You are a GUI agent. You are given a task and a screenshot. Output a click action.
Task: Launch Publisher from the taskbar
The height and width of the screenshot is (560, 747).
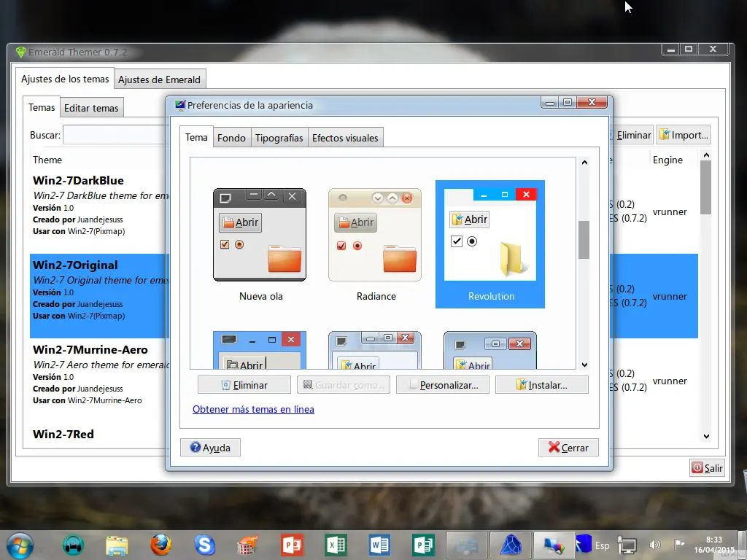(x=423, y=545)
